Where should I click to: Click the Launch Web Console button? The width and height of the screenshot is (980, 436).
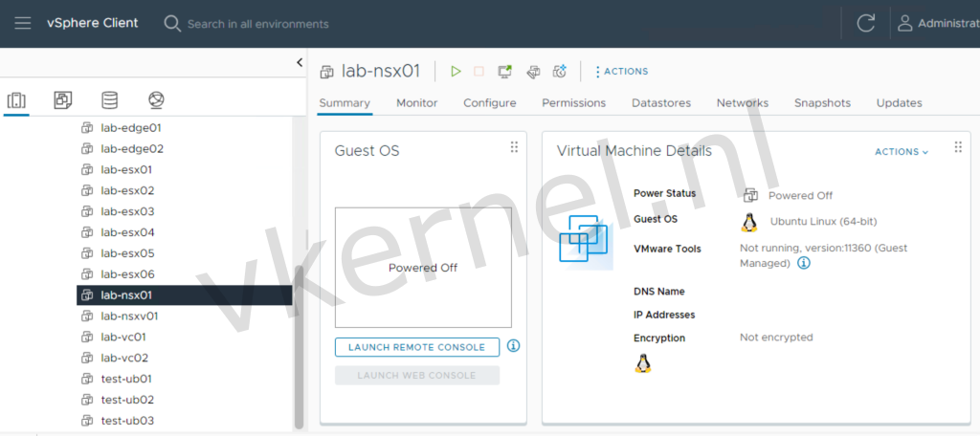(417, 376)
